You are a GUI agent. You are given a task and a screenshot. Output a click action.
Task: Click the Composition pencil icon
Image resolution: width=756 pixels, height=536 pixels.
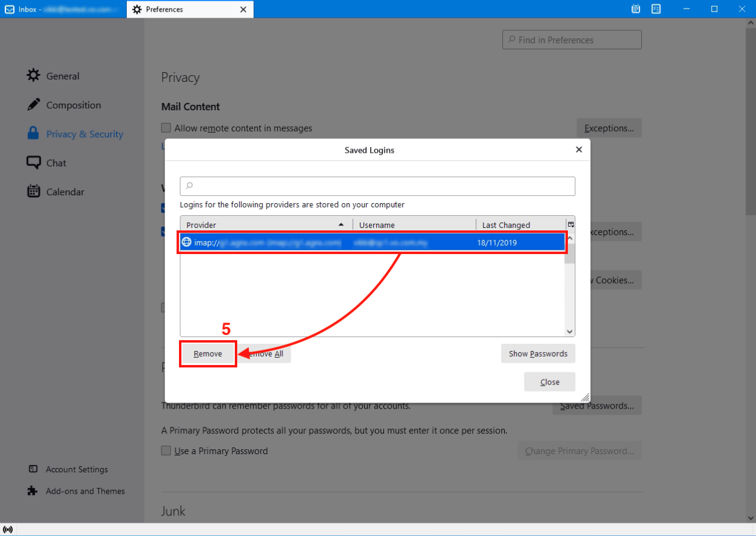(33, 105)
